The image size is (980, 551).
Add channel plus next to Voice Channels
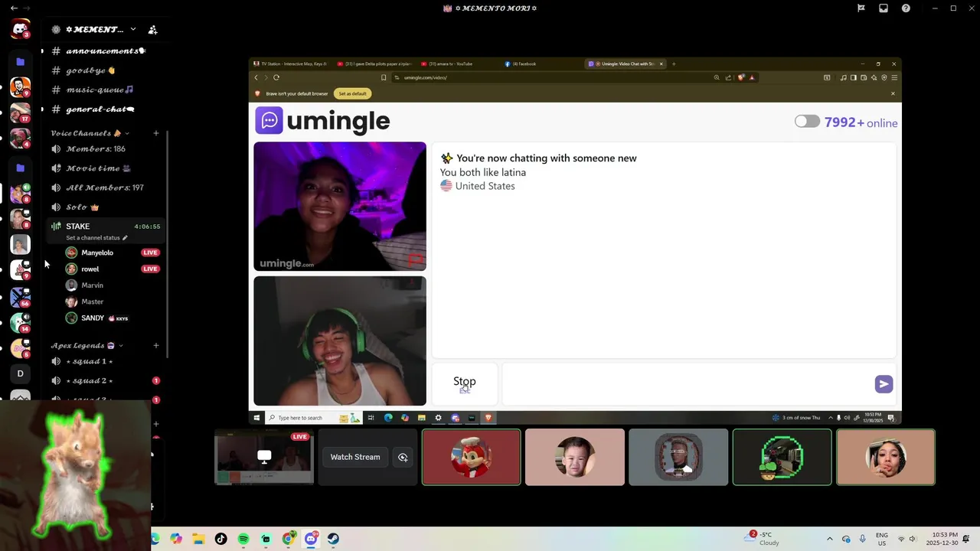156,133
